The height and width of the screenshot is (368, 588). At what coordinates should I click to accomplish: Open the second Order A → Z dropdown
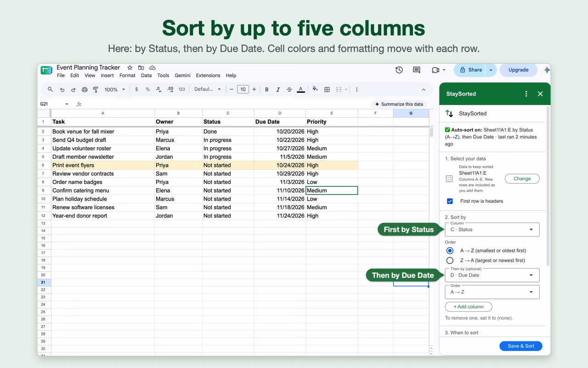pos(492,292)
